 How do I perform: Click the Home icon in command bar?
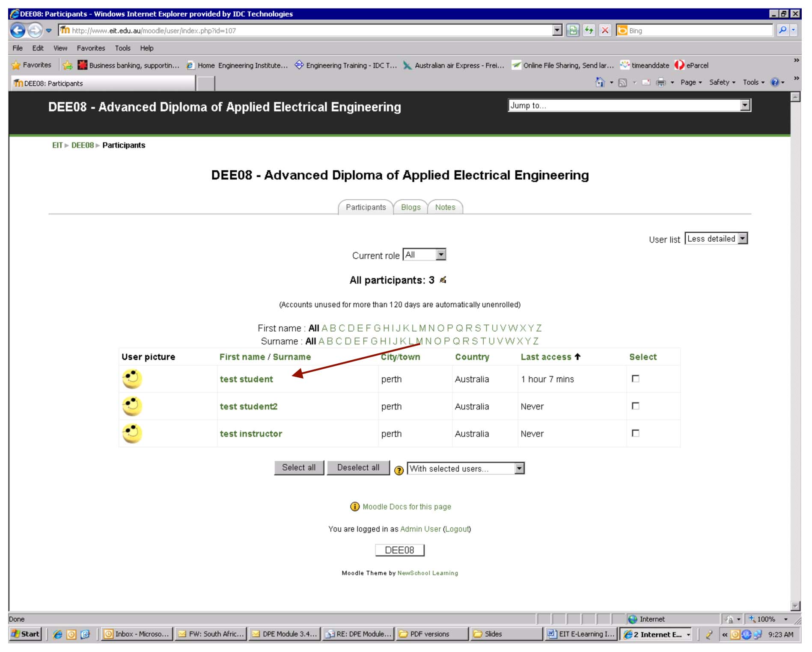pos(600,82)
